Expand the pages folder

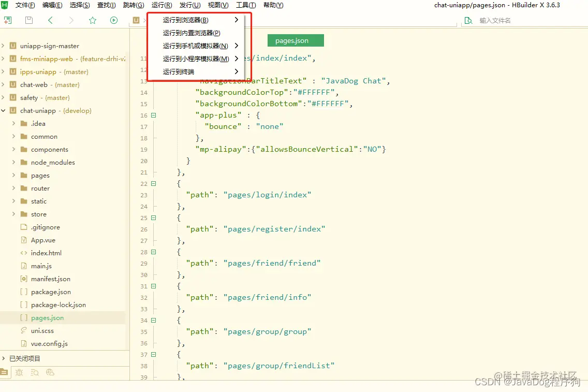coord(13,175)
